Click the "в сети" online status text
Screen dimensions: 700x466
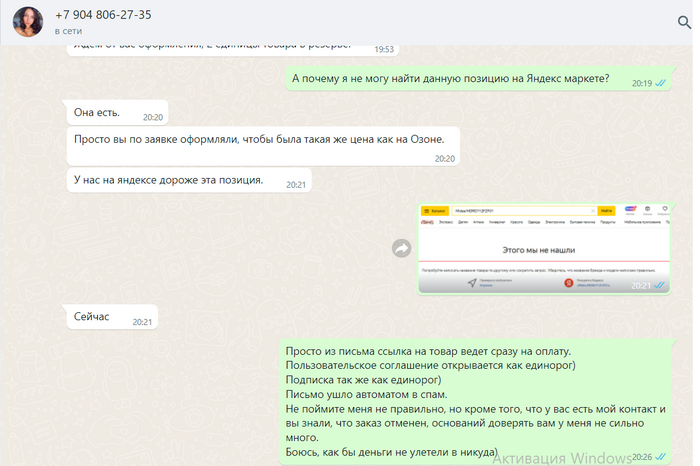(x=69, y=32)
